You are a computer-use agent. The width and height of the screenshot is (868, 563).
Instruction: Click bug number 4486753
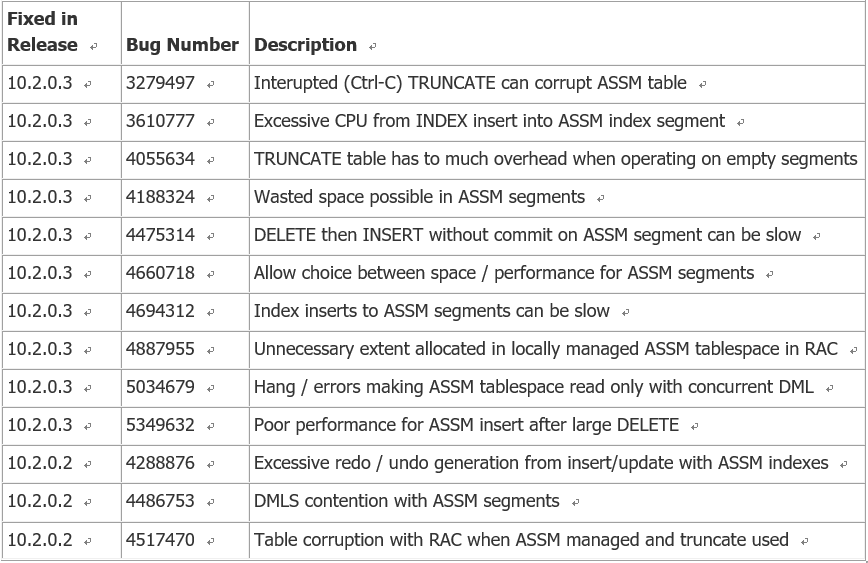coord(160,501)
